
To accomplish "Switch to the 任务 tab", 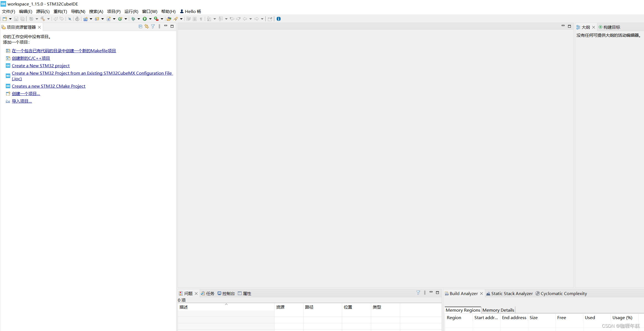I will point(208,293).
